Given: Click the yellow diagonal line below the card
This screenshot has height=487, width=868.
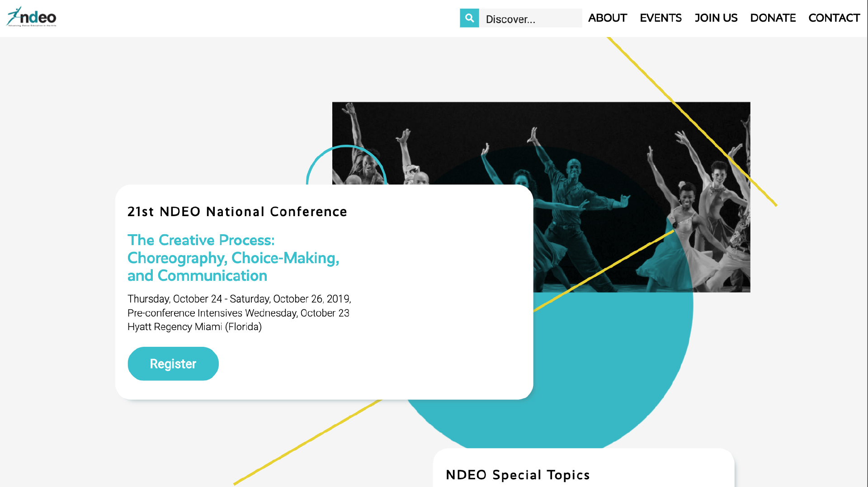Looking at the screenshot, I should (x=307, y=442).
